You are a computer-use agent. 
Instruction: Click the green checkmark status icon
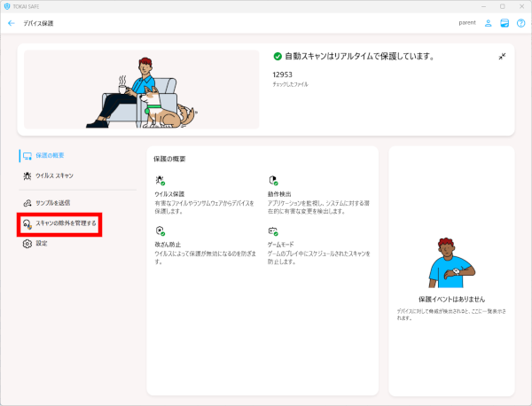tap(278, 57)
